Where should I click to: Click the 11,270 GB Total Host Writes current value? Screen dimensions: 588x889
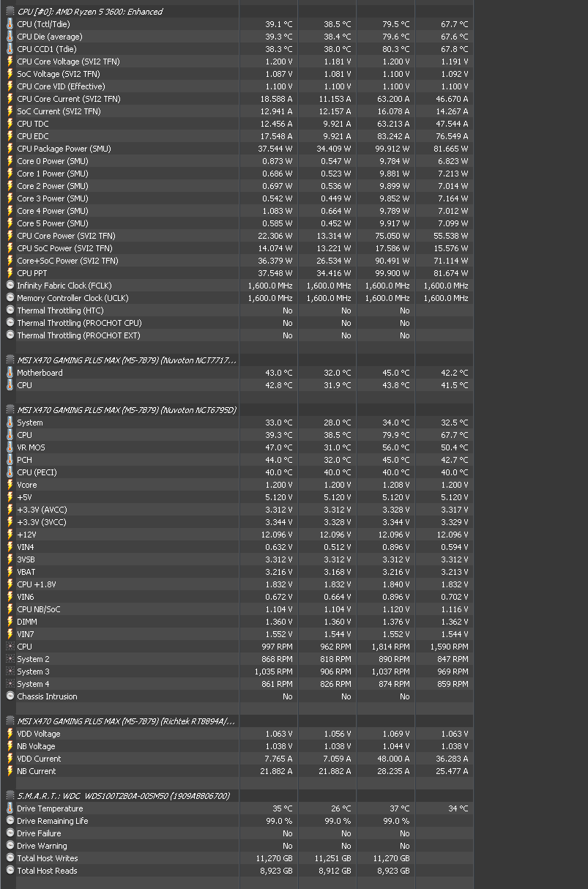[275, 858]
